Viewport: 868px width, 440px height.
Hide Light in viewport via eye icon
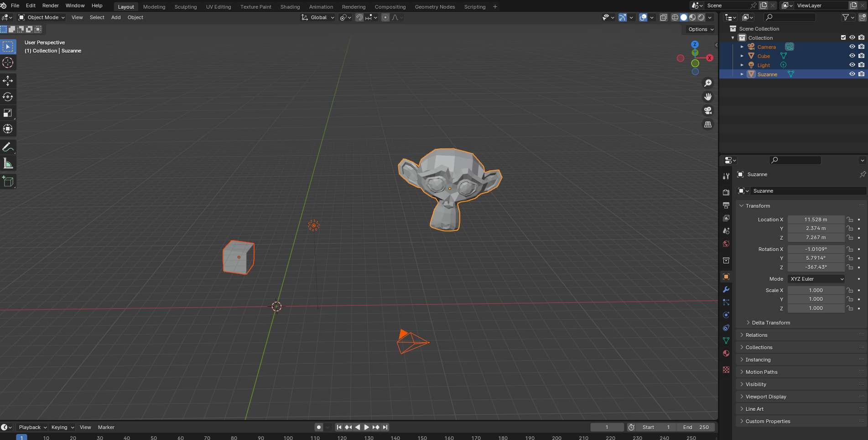(x=852, y=65)
